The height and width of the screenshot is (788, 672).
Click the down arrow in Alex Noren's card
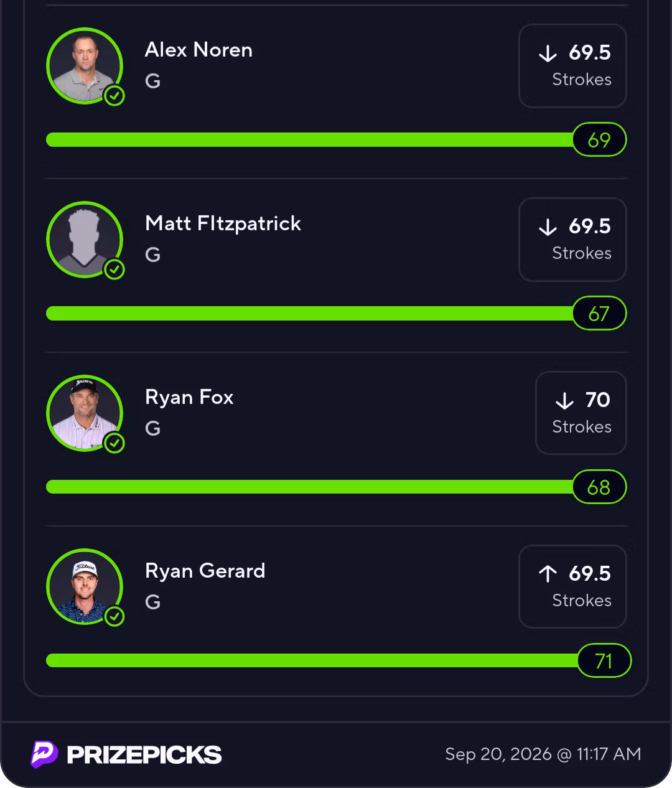[x=548, y=53]
